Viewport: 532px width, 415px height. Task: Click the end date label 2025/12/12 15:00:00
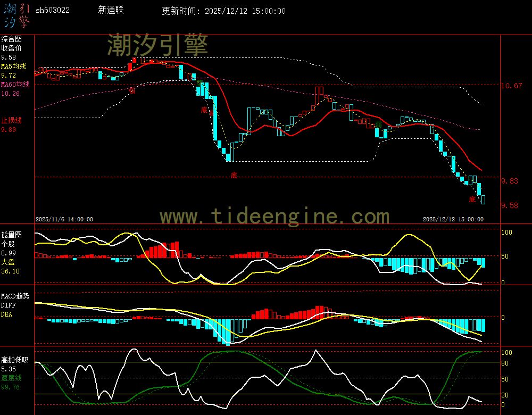[453, 219]
